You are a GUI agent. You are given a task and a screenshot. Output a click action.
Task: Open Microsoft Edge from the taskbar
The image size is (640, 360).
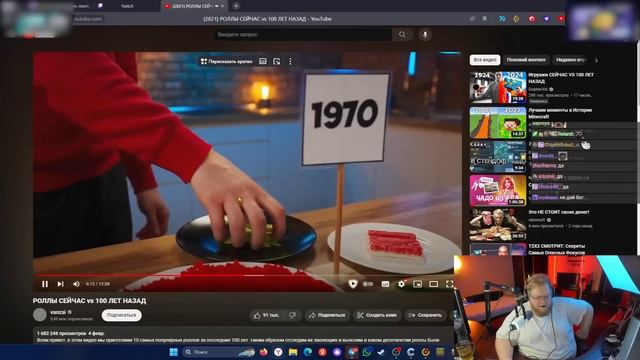tap(308, 352)
